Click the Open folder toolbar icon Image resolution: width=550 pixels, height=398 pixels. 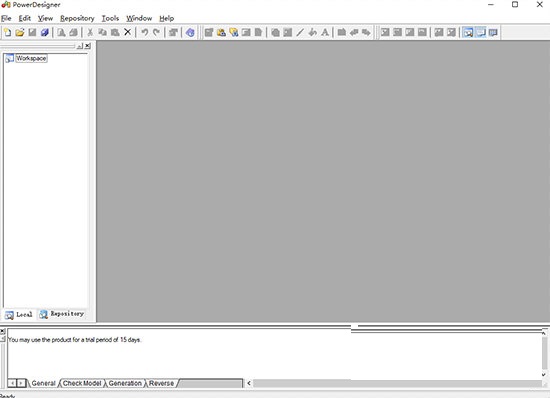(20, 33)
